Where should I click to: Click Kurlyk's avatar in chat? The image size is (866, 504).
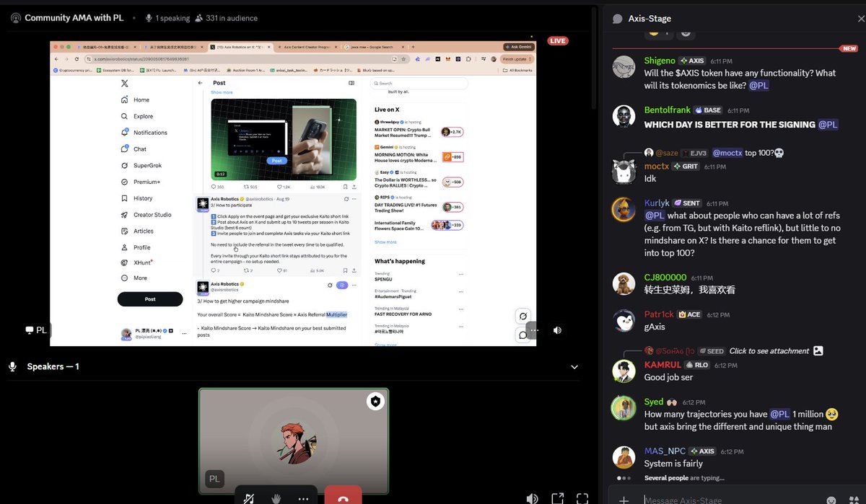(624, 210)
